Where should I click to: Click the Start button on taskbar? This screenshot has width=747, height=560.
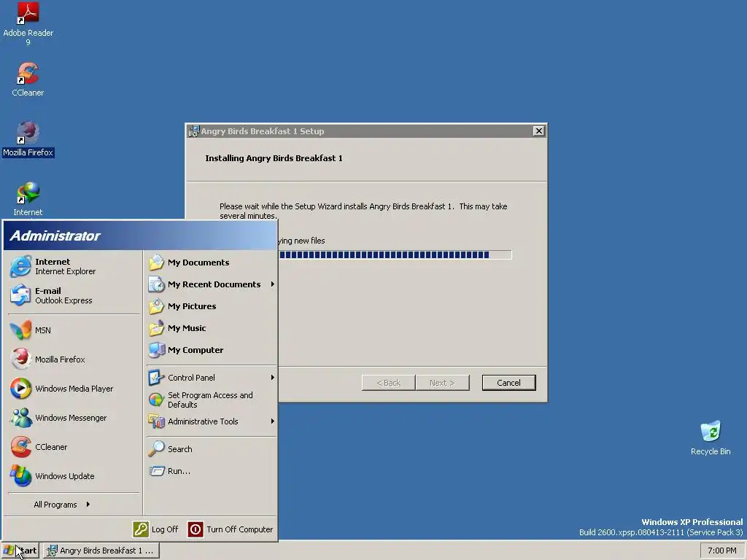pyautogui.click(x=20, y=551)
